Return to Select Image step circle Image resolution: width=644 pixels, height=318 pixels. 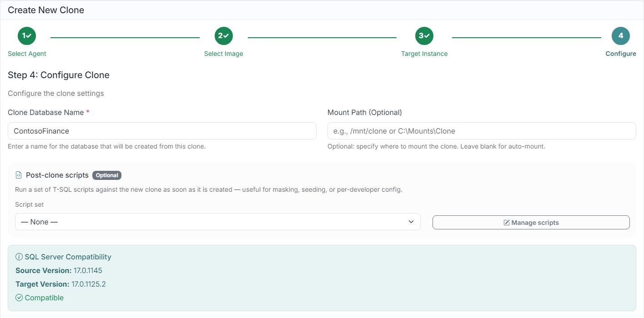[224, 36]
